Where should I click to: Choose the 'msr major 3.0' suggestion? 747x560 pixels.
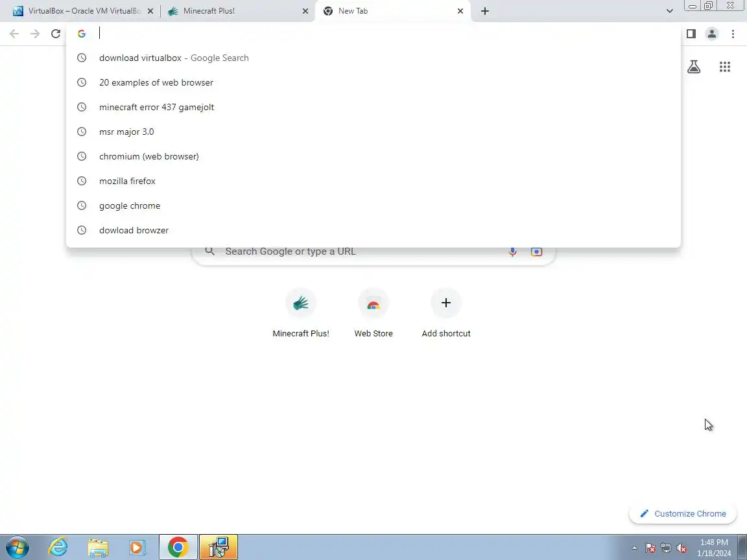point(373,132)
